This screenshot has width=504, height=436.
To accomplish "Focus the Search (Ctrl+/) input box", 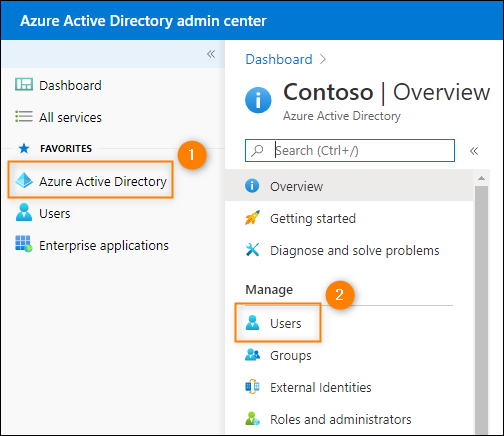I will click(350, 151).
